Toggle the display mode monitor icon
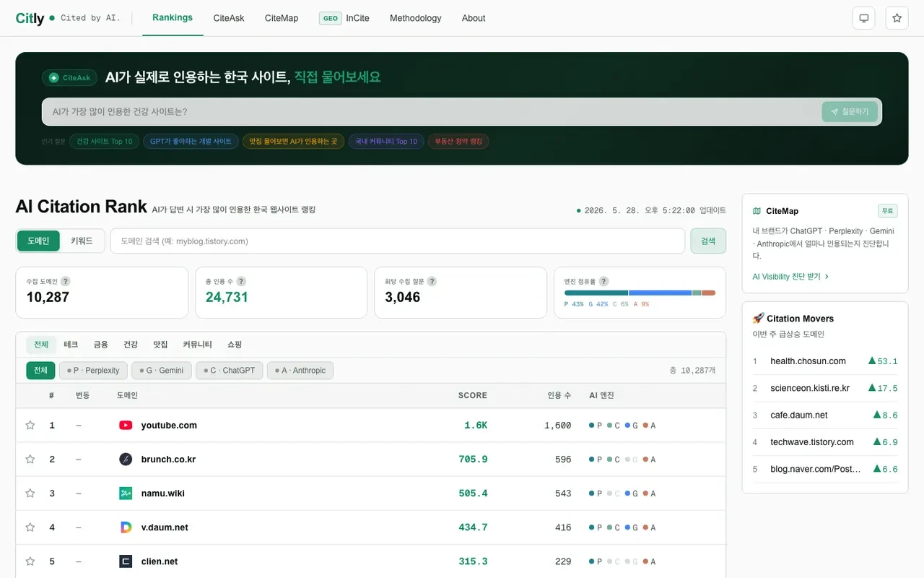Screen dimensions: 924x578 (x=863, y=18)
